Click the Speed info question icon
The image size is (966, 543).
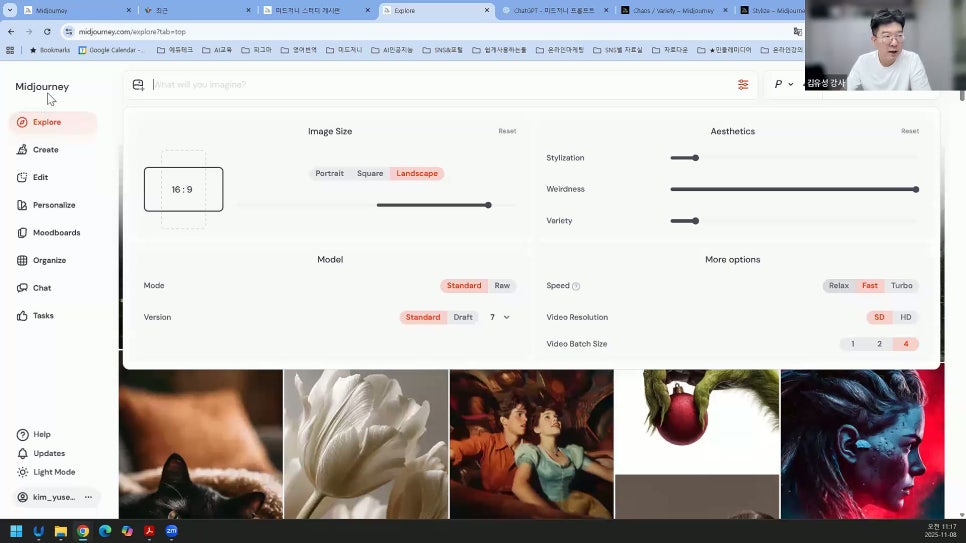576,286
